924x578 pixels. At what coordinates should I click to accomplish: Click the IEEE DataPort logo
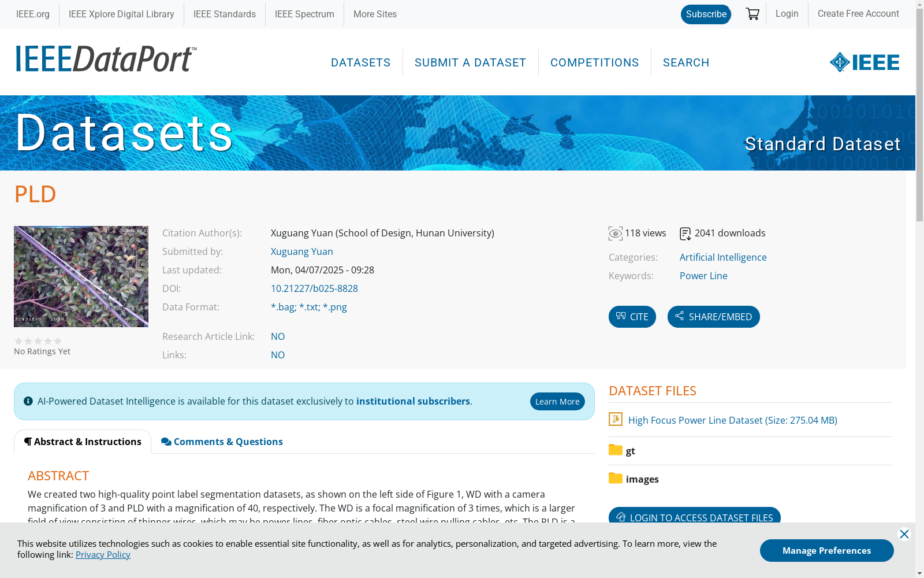point(106,59)
